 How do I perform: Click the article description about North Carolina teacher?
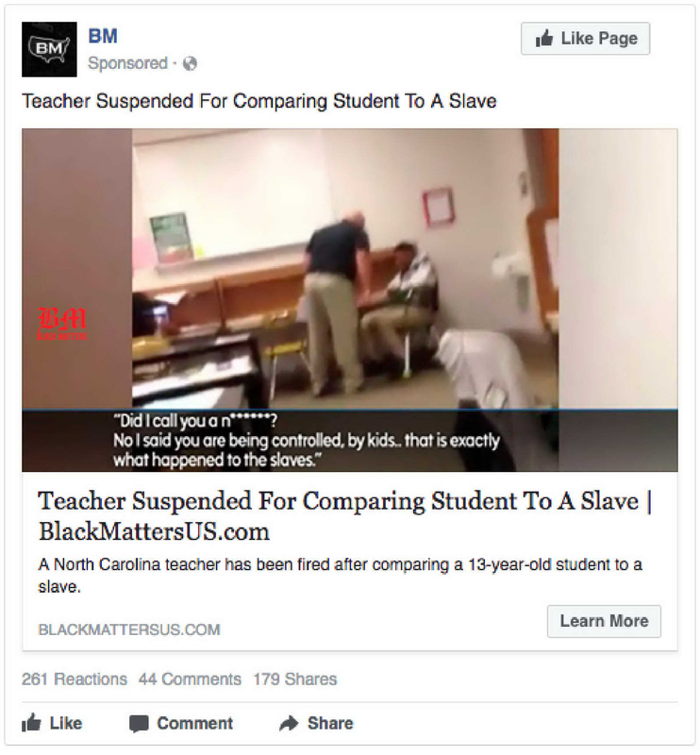click(x=340, y=575)
